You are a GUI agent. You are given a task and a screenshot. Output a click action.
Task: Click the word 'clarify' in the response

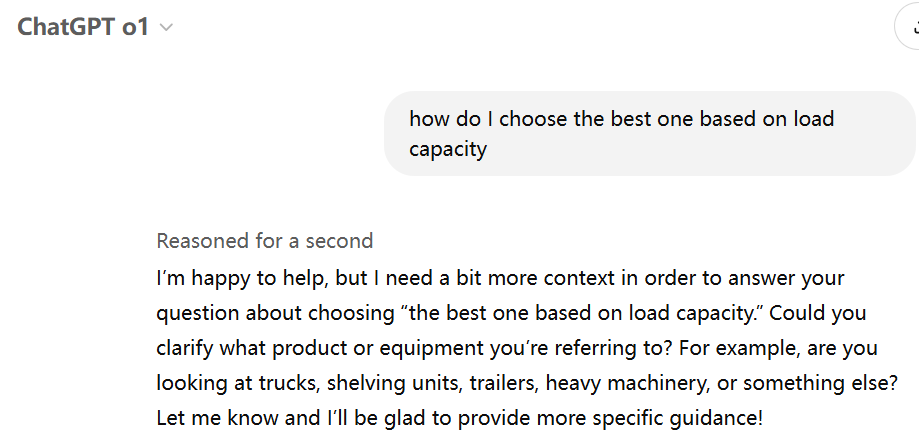point(186,348)
